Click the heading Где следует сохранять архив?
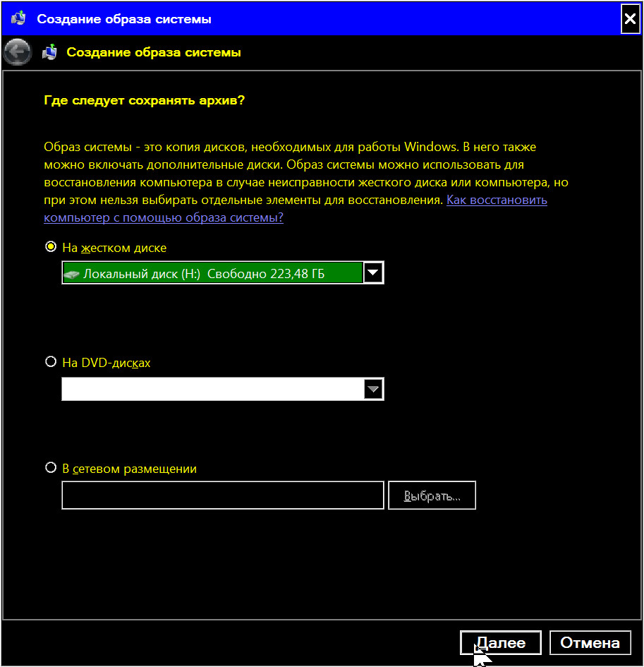Screen dimensions: 644x667 pos(144,100)
